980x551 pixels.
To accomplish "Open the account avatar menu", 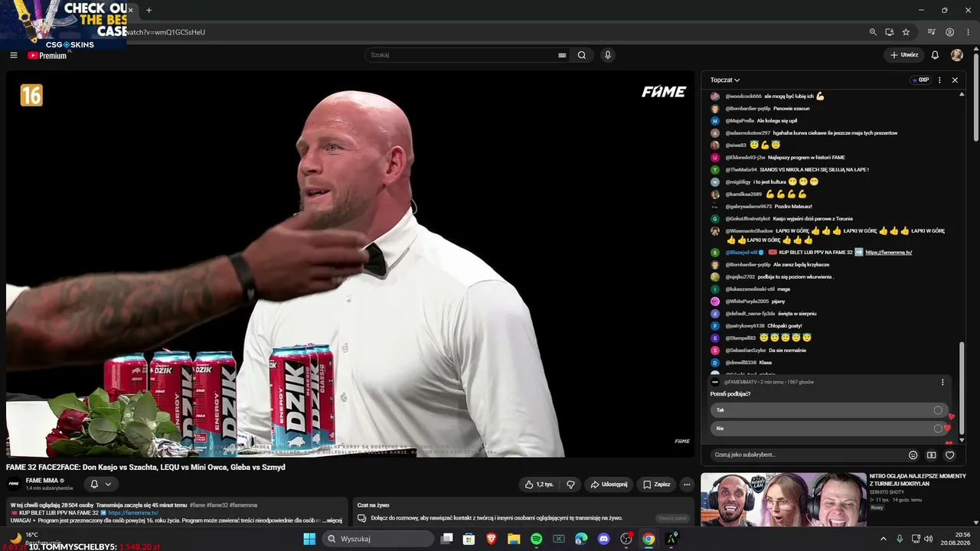I will click(x=957, y=55).
